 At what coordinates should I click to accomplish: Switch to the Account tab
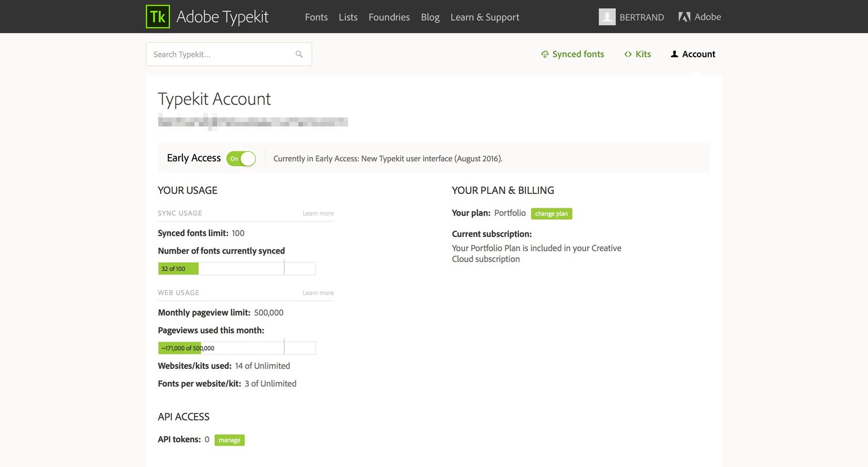(x=693, y=54)
